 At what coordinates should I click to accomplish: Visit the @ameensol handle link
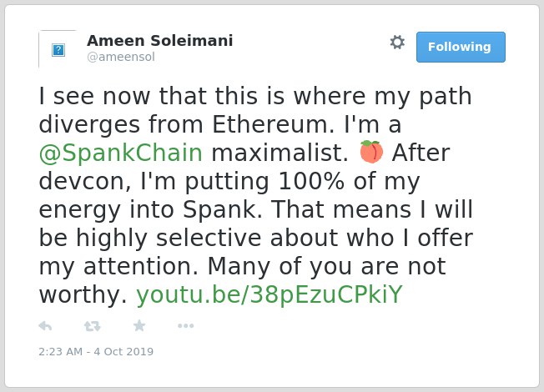coord(121,57)
